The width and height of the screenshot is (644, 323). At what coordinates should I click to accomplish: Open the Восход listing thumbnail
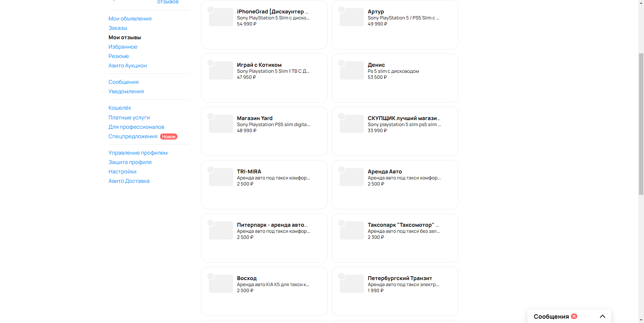point(221,284)
